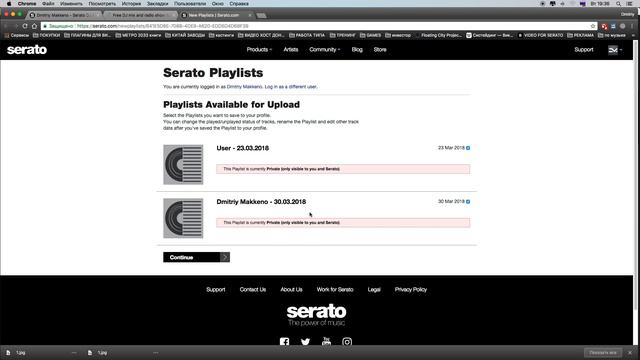
Task: Open the Файл menu
Action: 48,3
